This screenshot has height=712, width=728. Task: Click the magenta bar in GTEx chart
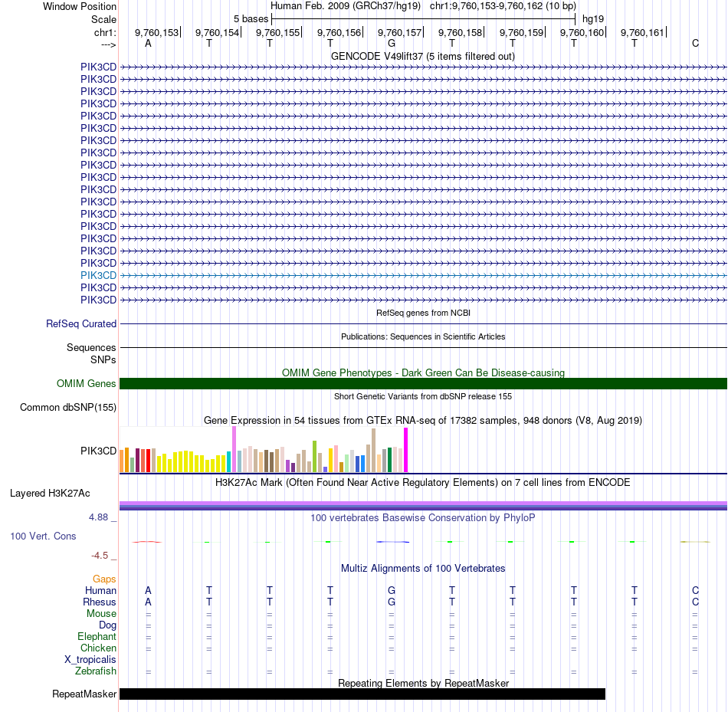[406, 450]
